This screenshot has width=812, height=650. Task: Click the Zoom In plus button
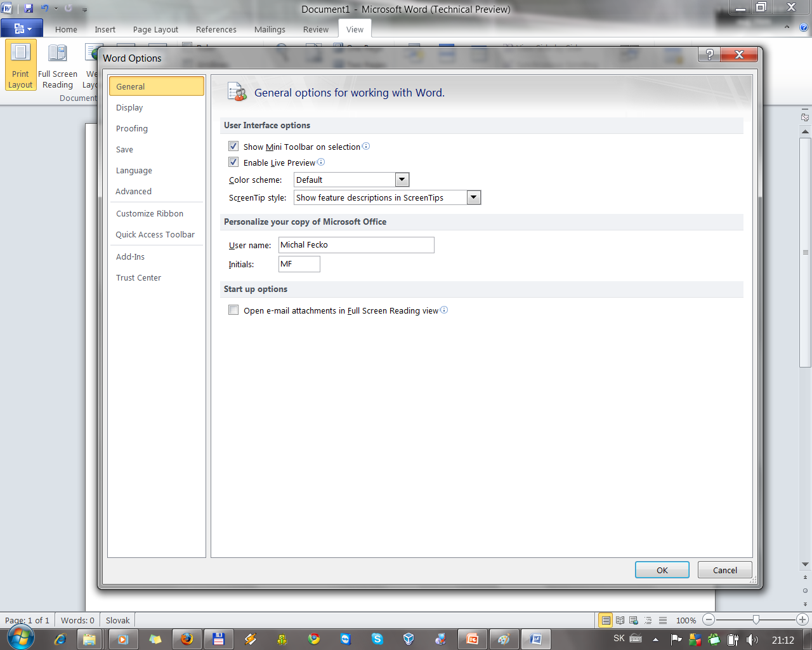tap(802, 620)
